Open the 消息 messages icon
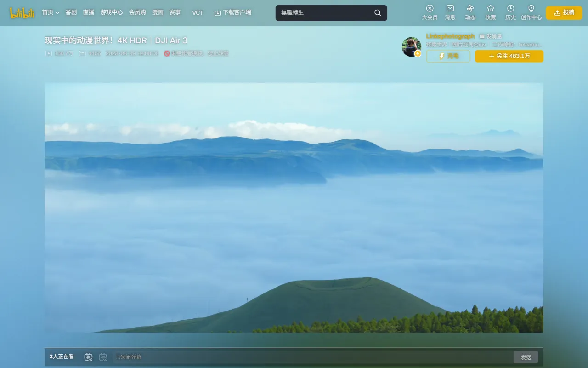The image size is (588, 368). [x=450, y=12]
